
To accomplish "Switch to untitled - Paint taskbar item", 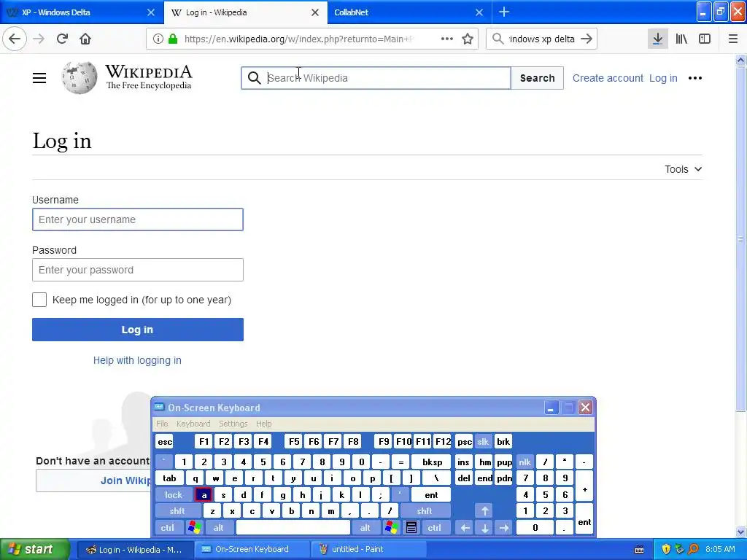I will point(368,549).
